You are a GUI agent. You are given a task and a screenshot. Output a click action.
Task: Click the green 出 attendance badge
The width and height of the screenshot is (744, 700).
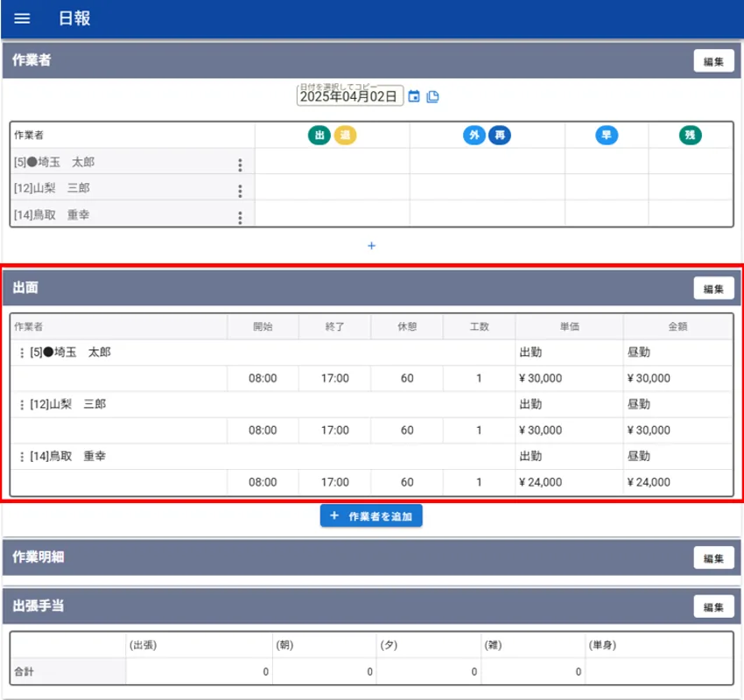pyautogui.click(x=319, y=135)
